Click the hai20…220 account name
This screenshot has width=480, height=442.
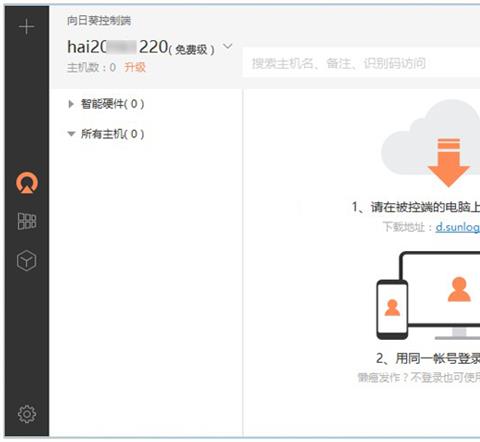(117, 47)
